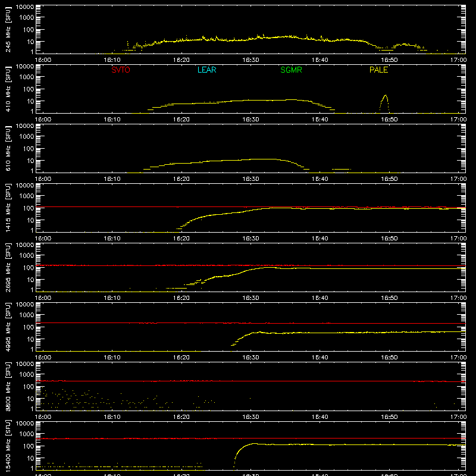Viewport: 476px width, 476px height.
Task: Select the 610 MHz [SFU] axis label
Action: (8, 148)
